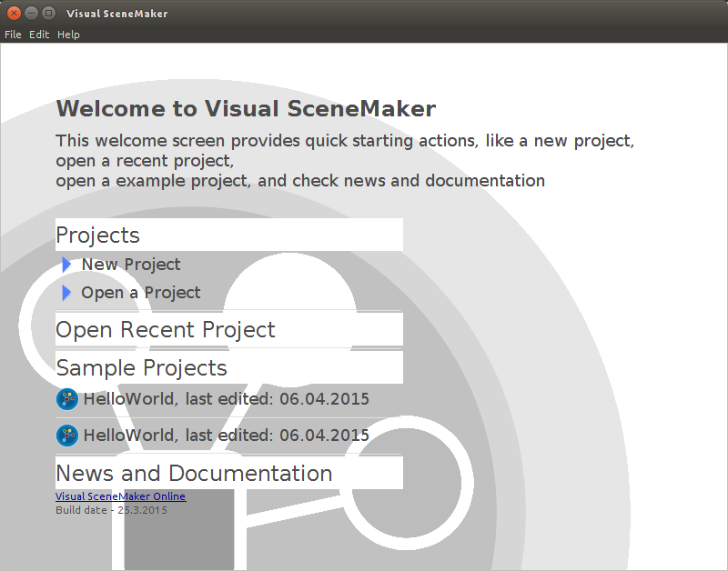Click the Welcome to Visual SceneMaker heading
This screenshot has width=728, height=571.
246,109
